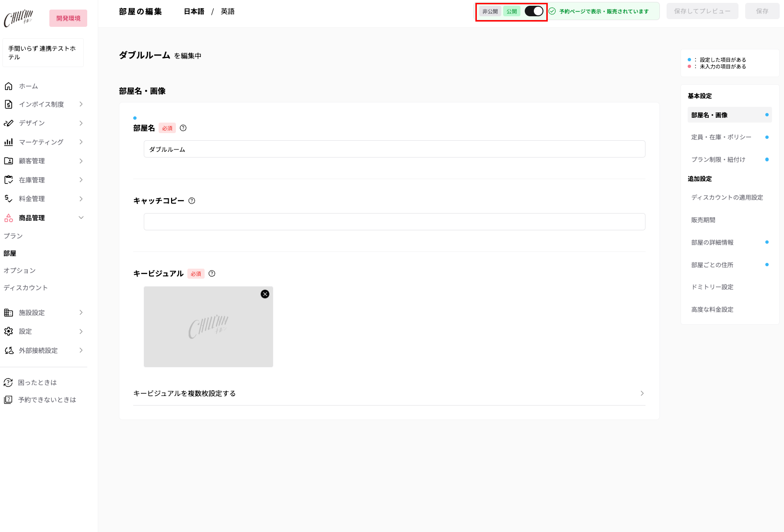The height and width of the screenshot is (532, 784).
Task: Open help tooltip next to キャッチコピー
Action: pos(192,201)
